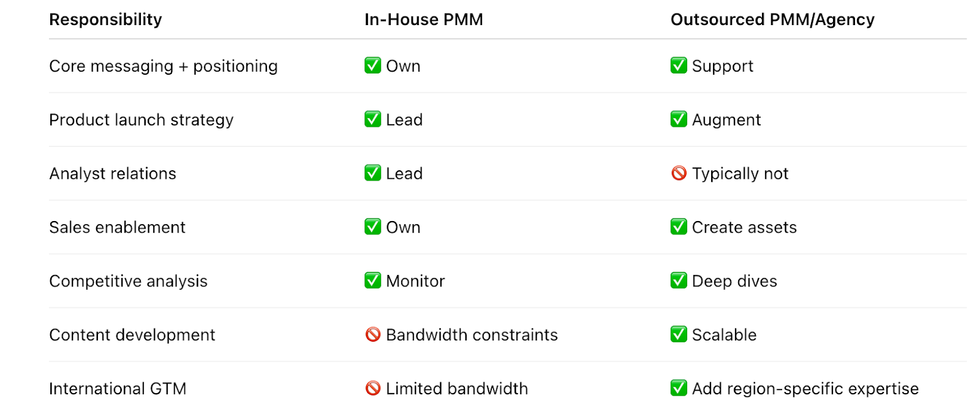Click the green check icon beside Support

tap(679, 65)
